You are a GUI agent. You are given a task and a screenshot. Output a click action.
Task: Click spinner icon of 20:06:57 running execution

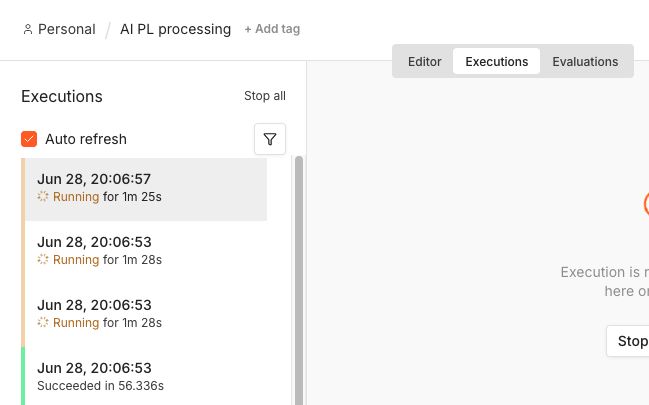coord(43,196)
